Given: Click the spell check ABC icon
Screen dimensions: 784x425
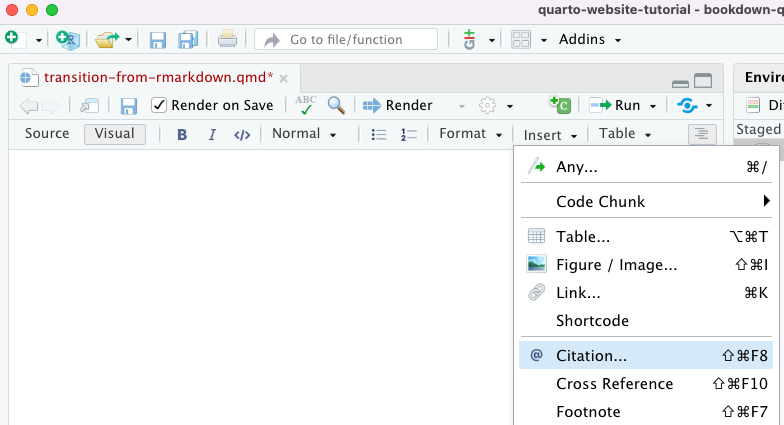Looking at the screenshot, I should tap(305, 105).
